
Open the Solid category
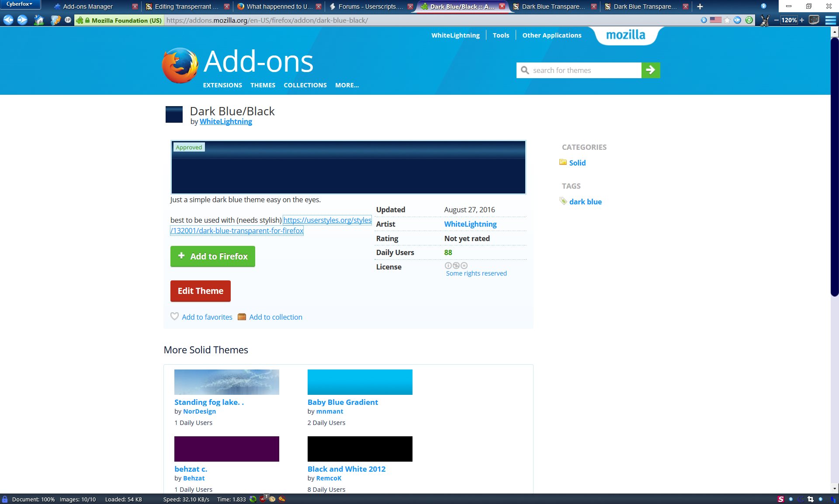[x=577, y=163]
